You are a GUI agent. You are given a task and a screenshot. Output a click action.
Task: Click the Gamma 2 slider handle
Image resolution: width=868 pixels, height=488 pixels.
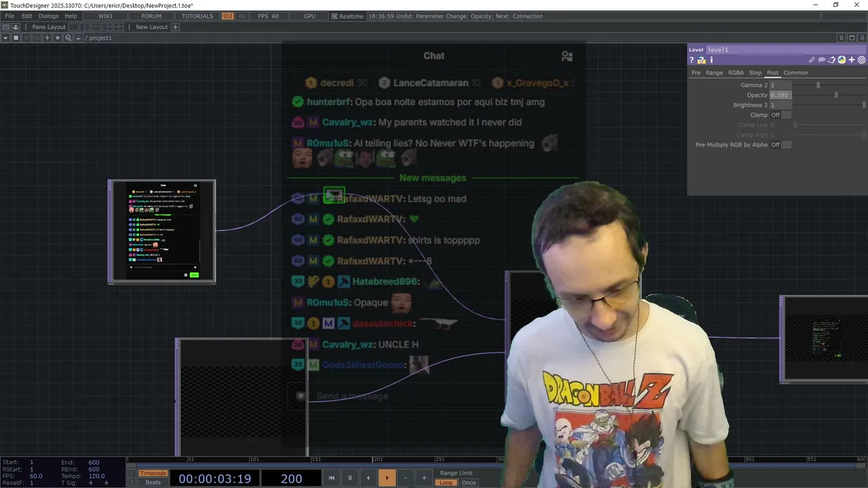coord(818,85)
